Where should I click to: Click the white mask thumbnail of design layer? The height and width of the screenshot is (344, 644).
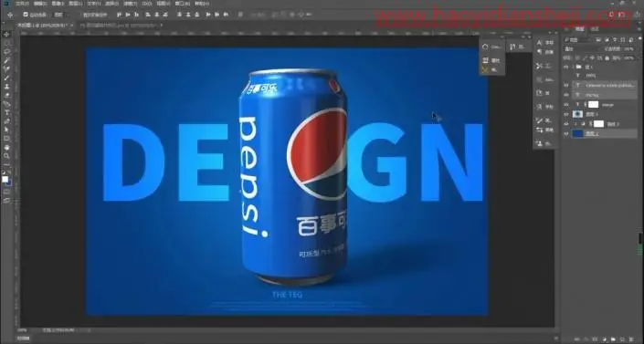tap(593, 105)
